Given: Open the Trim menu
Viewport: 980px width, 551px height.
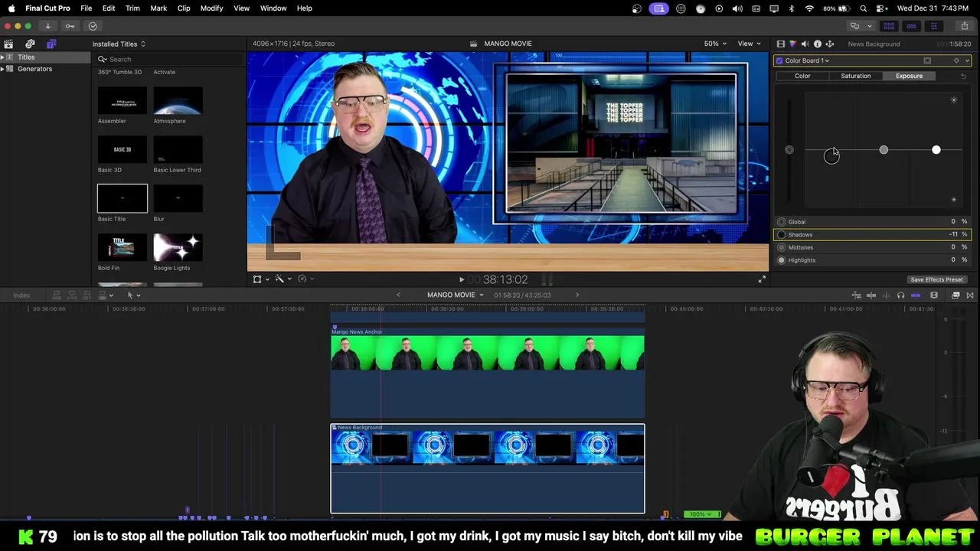Looking at the screenshot, I should coord(132,8).
